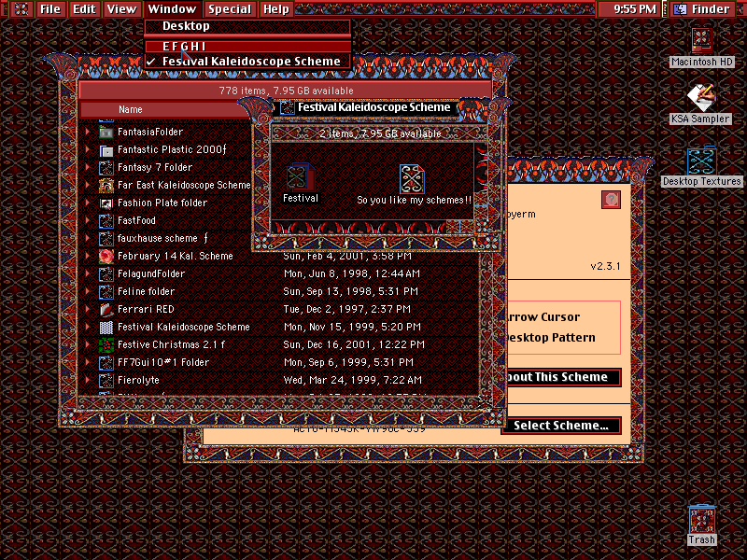The height and width of the screenshot is (560, 747).
Task: Click the Arrow Cursor label in Kaleidoscope window
Action: point(543,317)
